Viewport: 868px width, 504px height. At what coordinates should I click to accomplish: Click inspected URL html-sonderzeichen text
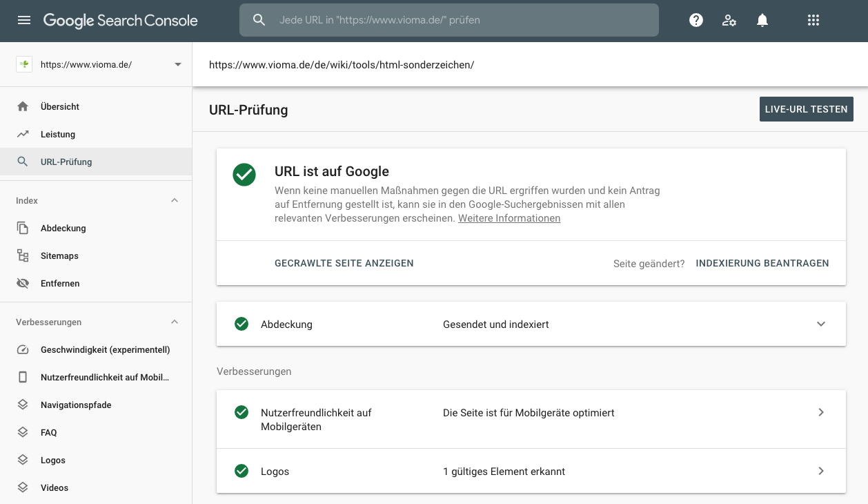[x=342, y=65]
